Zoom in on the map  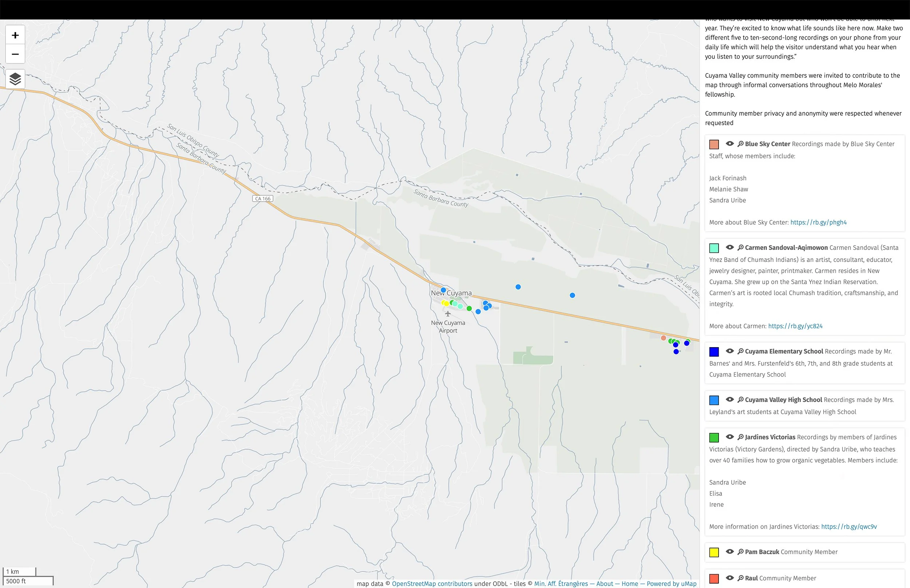[15, 35]
